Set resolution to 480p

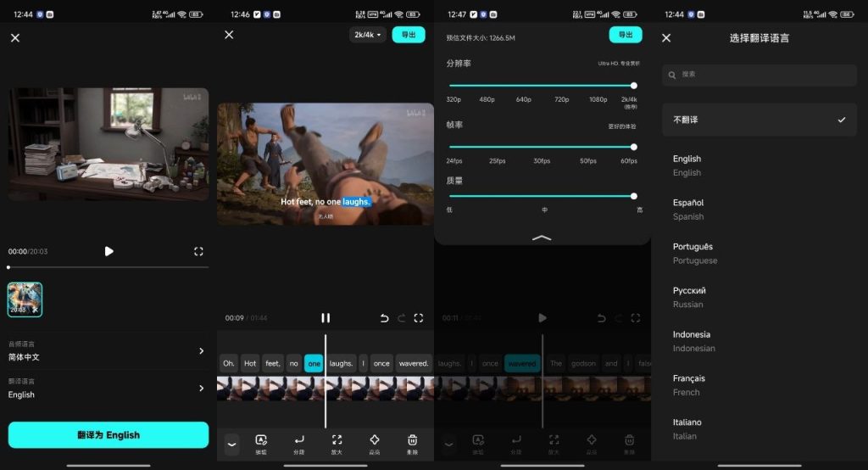487,100
